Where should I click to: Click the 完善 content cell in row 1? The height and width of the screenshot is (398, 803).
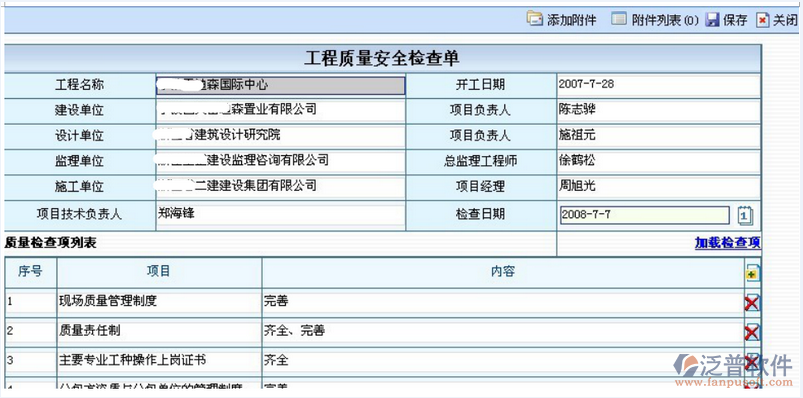[x=502, y=302]
